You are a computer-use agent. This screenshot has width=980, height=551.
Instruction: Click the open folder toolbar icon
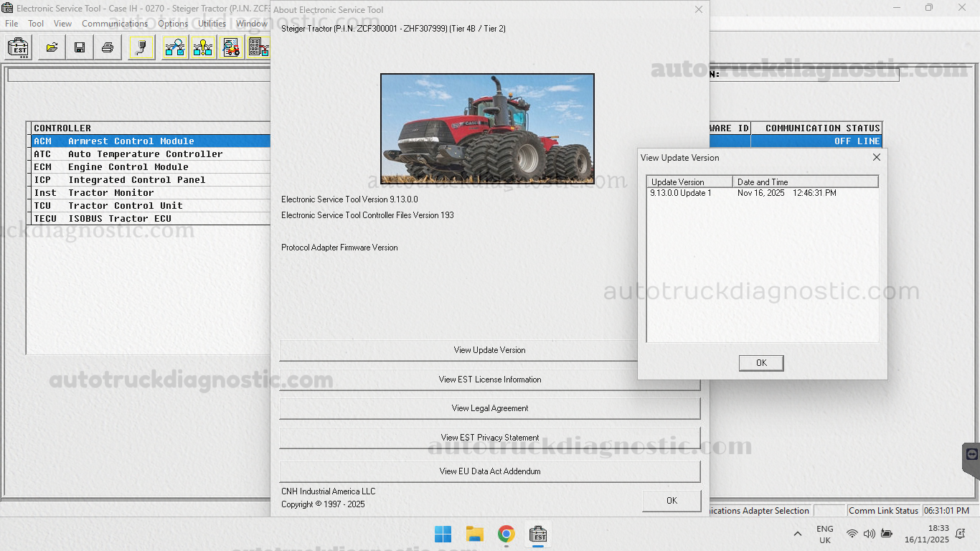pyautogui.click(x=52, y=48)
